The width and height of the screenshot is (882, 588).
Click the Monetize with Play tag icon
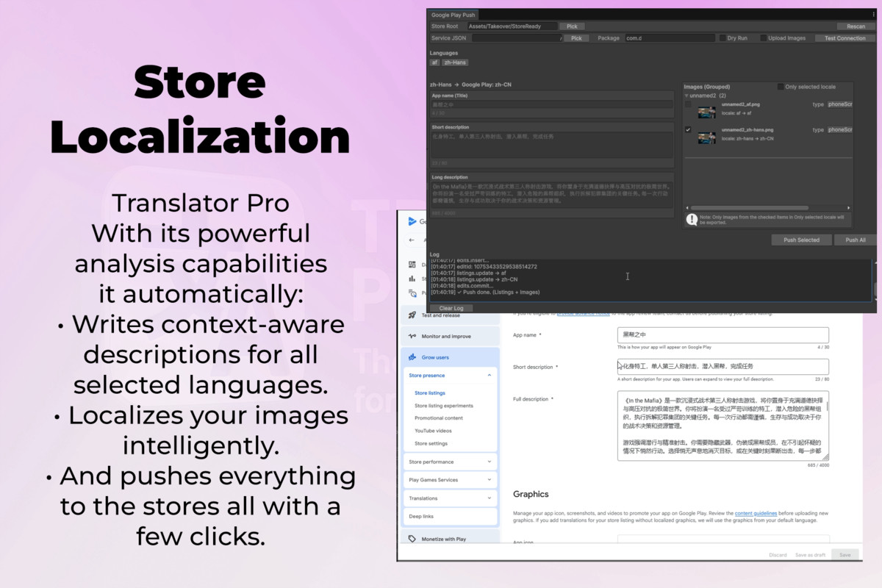pos(412,538)
